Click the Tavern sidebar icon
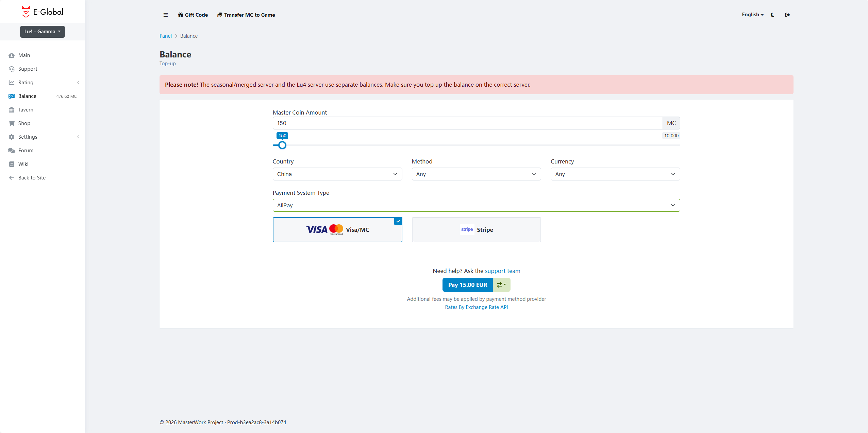Image resolution: width=868 pixels, height=433 pixels. [x=12, y=110]
